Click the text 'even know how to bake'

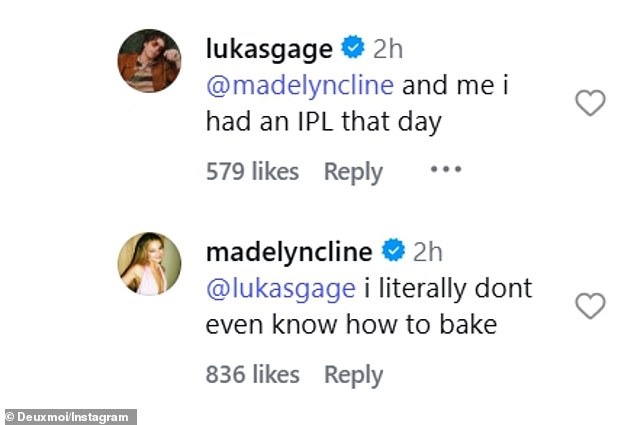(x=352, y=326)
